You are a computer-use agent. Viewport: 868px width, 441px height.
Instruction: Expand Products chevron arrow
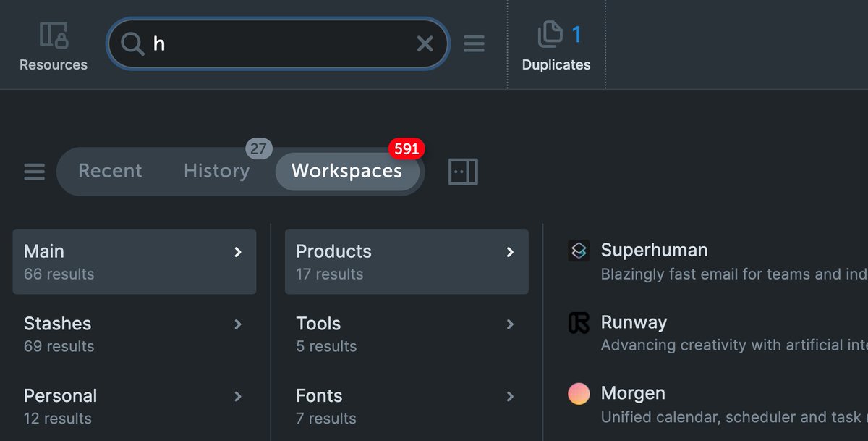click(x=510, y=252)
